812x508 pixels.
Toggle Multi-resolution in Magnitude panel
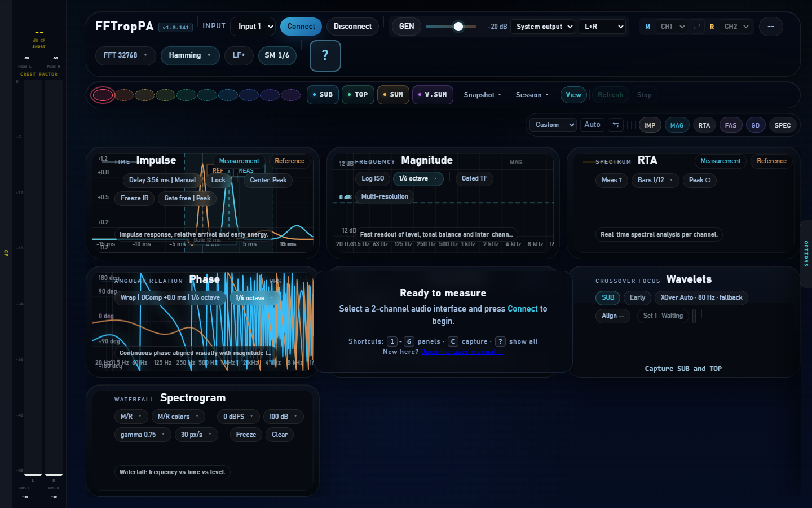[385, 196]
